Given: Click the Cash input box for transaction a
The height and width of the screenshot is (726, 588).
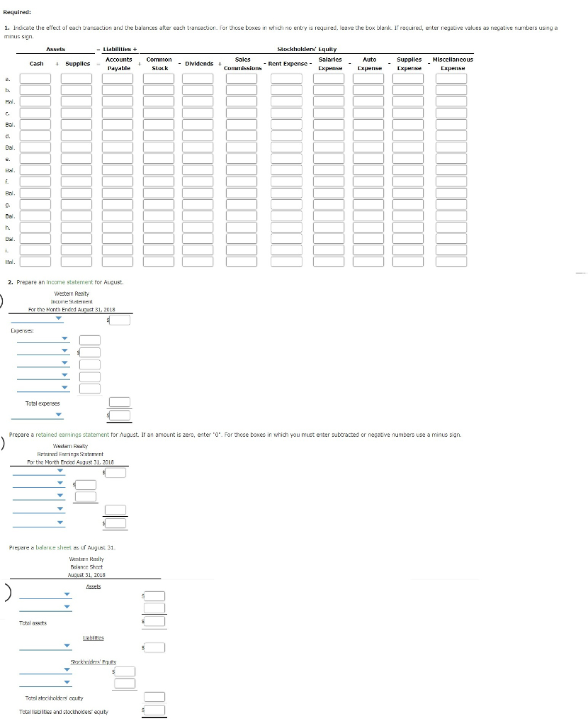Looking at the screenshot, I should click(x=35, y=79).
